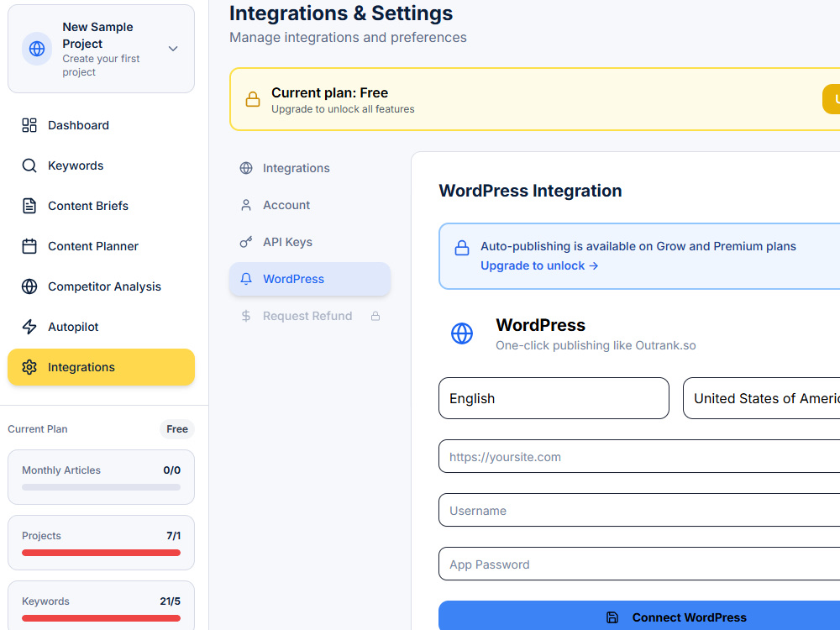840x630 pixels.
Task: Click the 'One-click publishing like Outrank.so' text
Action: pos(596,345)
